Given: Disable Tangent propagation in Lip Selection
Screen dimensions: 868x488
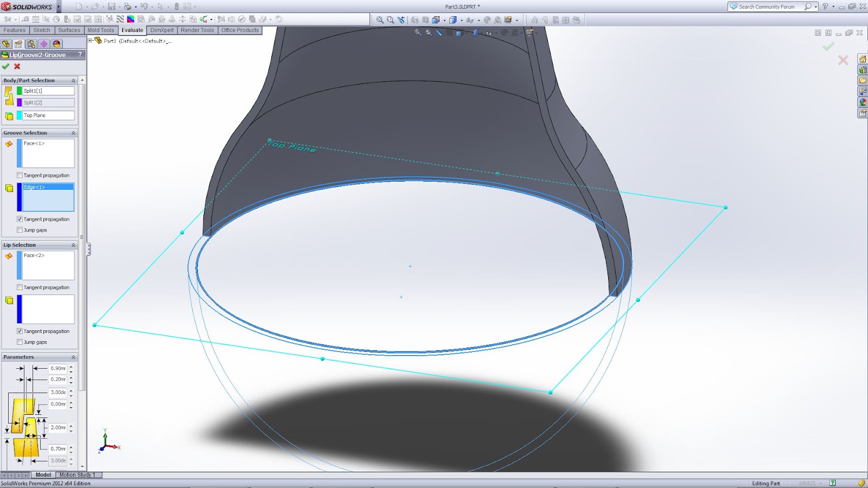Looking at the screenshot, I should [20, 331].
